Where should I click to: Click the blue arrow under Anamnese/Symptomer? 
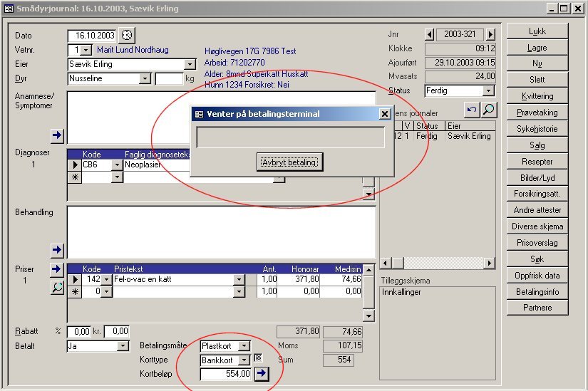click(57, 135)
